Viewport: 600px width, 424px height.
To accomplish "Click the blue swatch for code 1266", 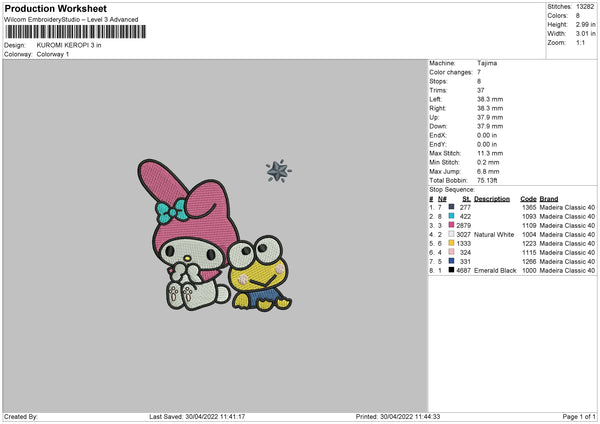I will pyautogui.click(x=451, y=261).
